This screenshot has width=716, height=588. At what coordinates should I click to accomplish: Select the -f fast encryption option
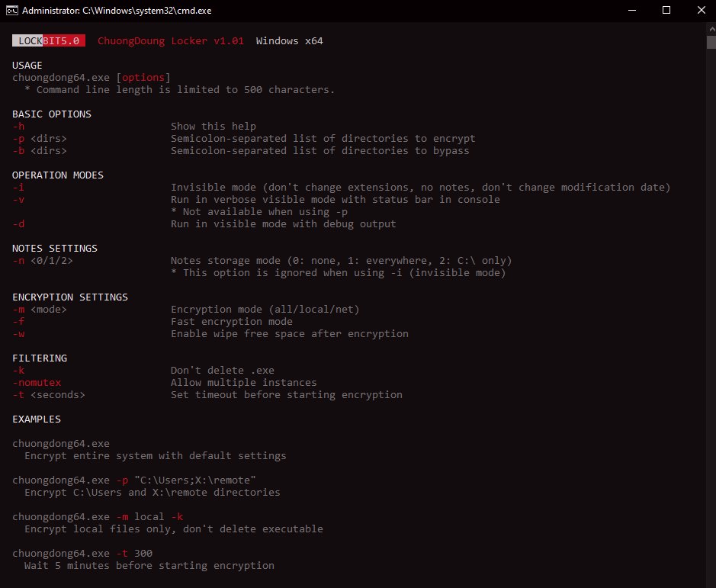pyautogui.click(x=18, y=321)
